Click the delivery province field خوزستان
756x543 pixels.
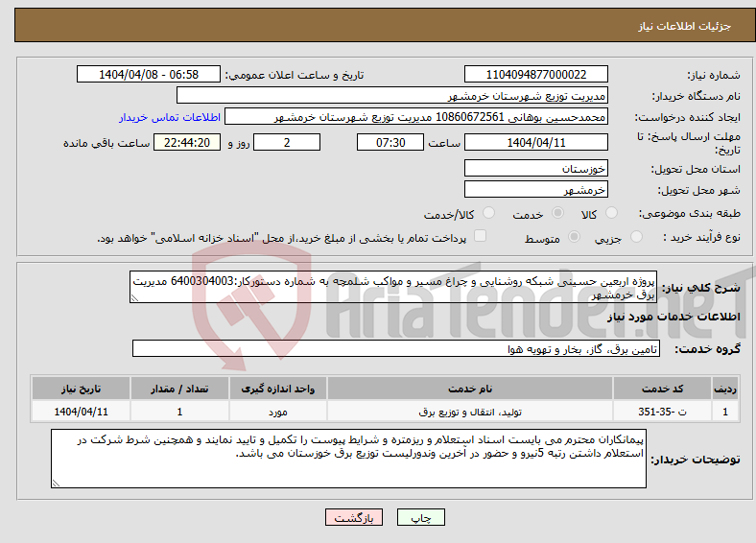point(535,168)
